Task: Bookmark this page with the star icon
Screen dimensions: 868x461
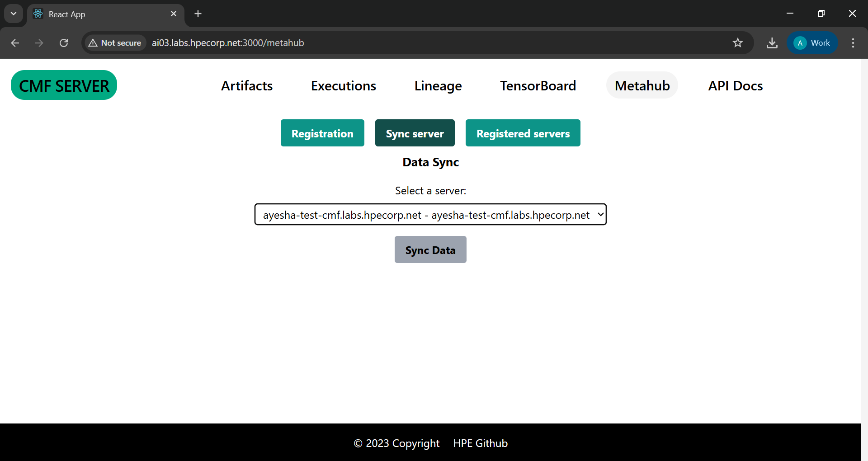Action: click(738, 43)
